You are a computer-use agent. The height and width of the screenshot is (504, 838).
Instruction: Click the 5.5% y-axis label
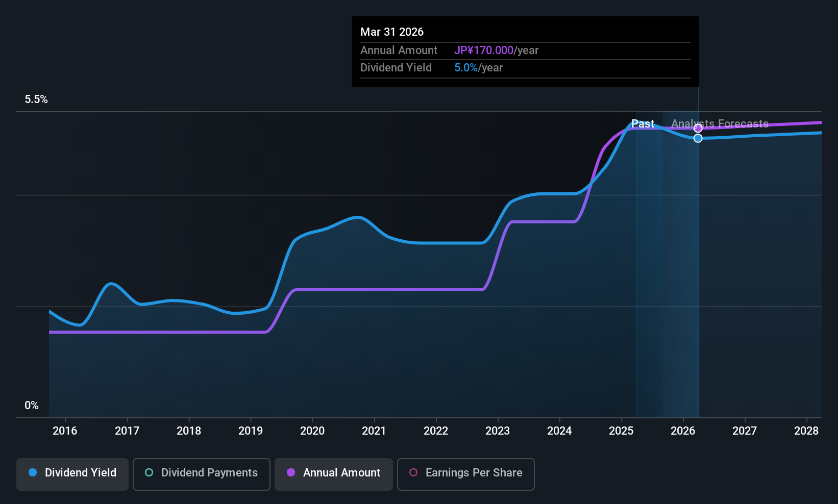(36, 99)
